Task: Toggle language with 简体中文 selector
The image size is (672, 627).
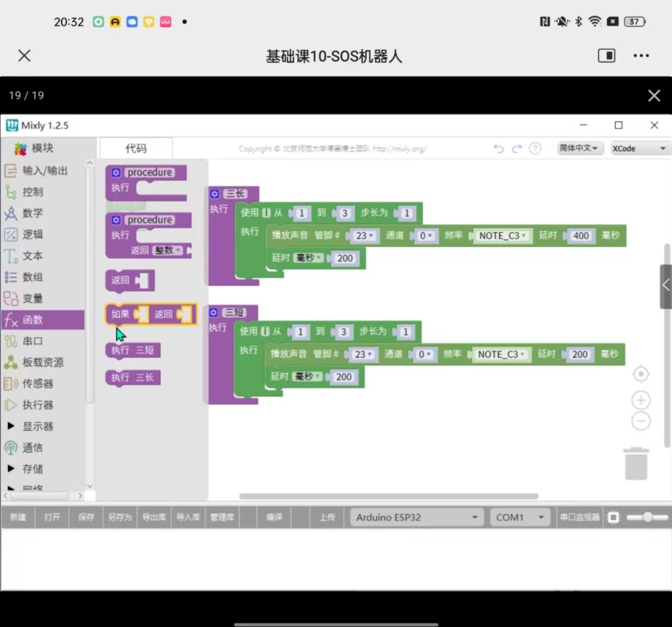Action: point(579,148)
